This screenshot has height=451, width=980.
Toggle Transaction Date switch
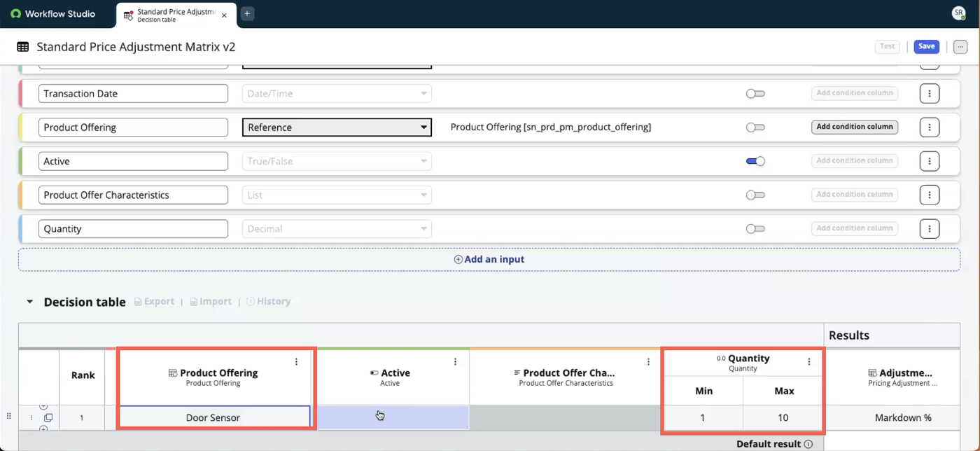(755, 93)
